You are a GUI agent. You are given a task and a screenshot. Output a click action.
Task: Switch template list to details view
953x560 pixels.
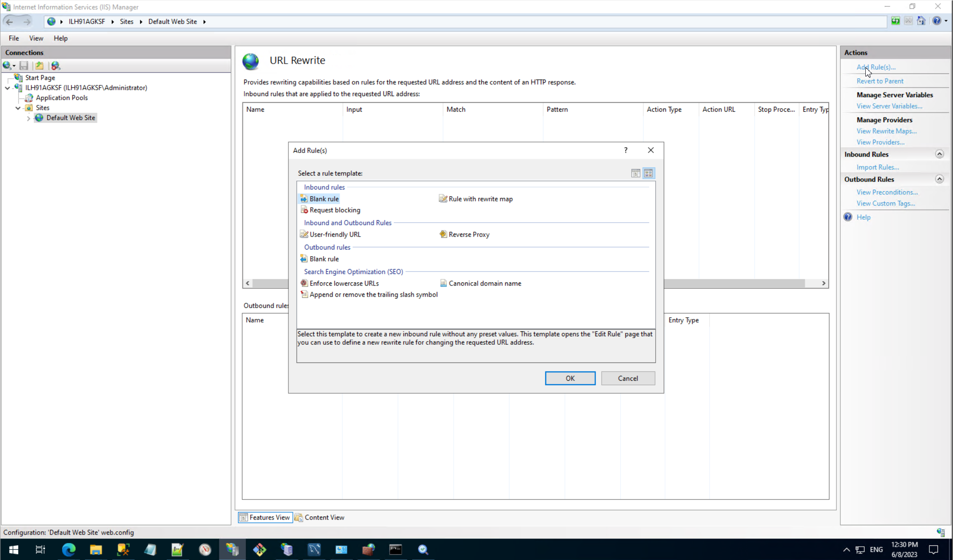[x=635, y=173]
